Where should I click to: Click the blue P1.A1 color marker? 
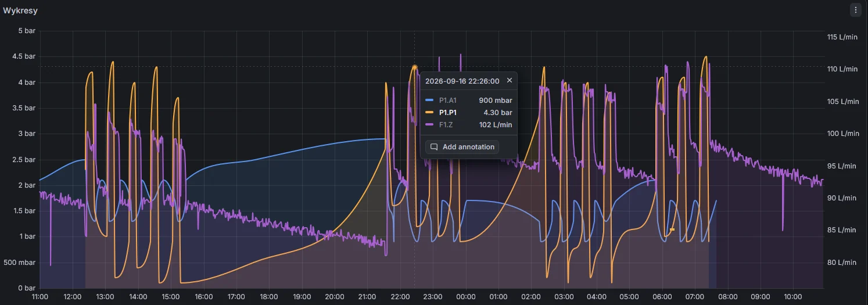point(430,101)
